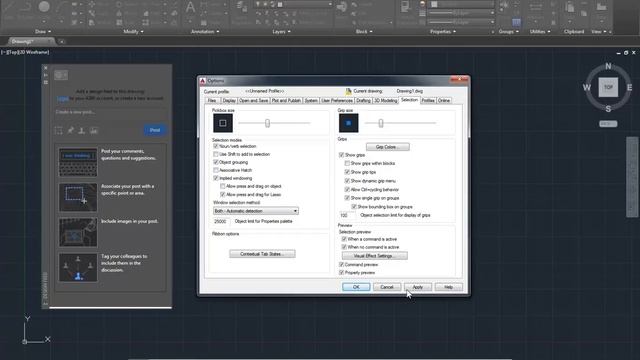Switch to the Display tab
640x360 pixels.
click(x=229, y=100)
